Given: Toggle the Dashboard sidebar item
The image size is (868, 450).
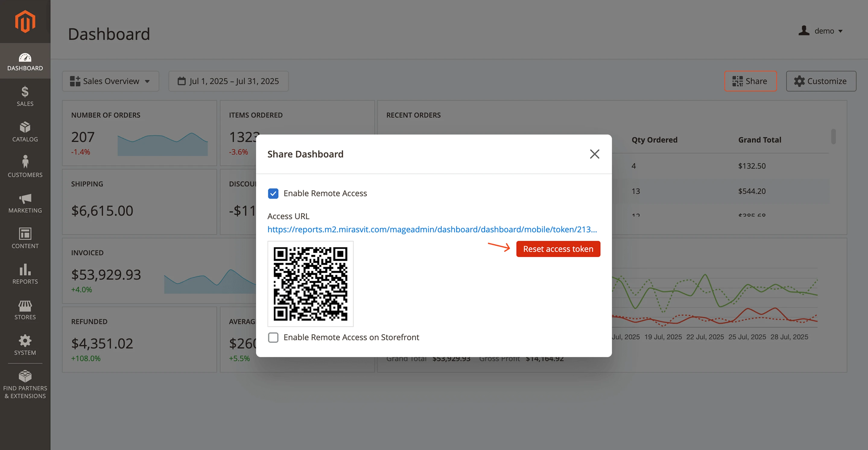Looking at the screenshot, I should click(x=25, y=61).
